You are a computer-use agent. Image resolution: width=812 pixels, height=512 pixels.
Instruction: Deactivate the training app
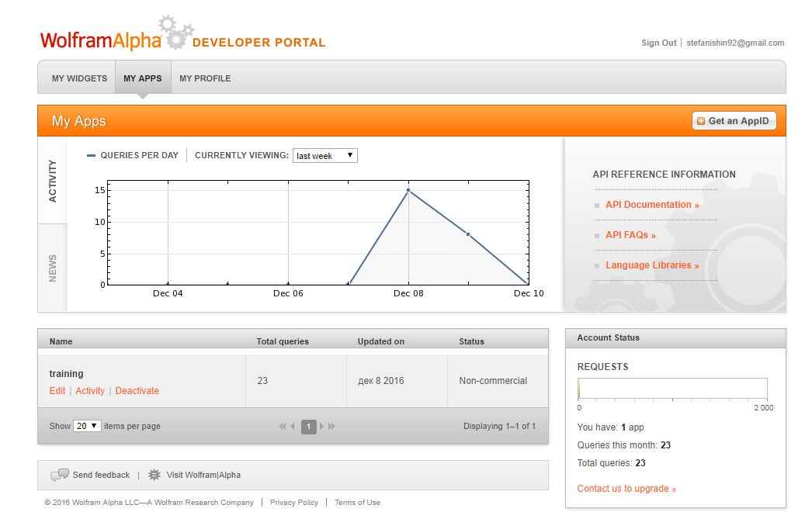(x=137, y=391)
